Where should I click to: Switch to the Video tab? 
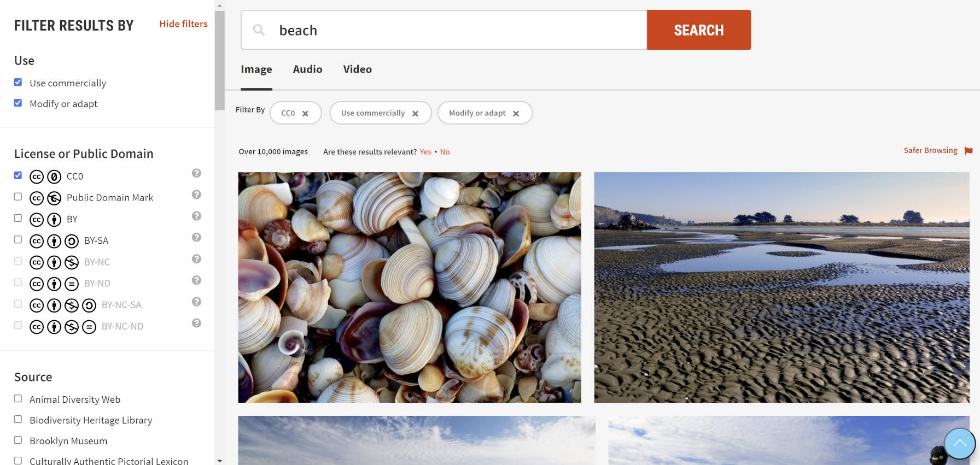click(357, 69)
